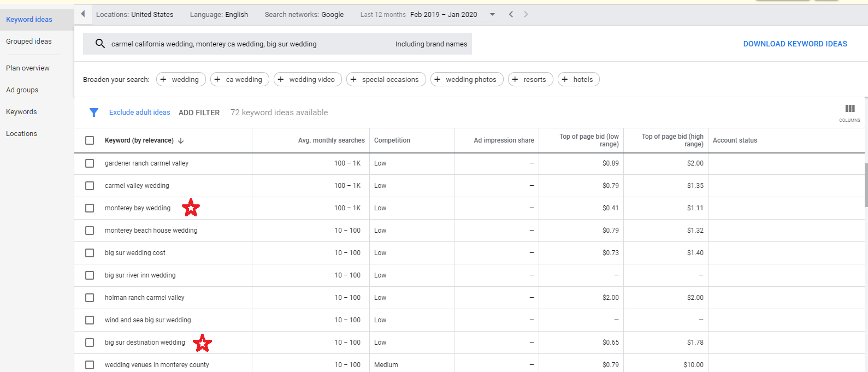The width and height of the screenshot is (868, 372).
Task: Click the 'big sur destination wedding' keyword
Action: point(145,343)
